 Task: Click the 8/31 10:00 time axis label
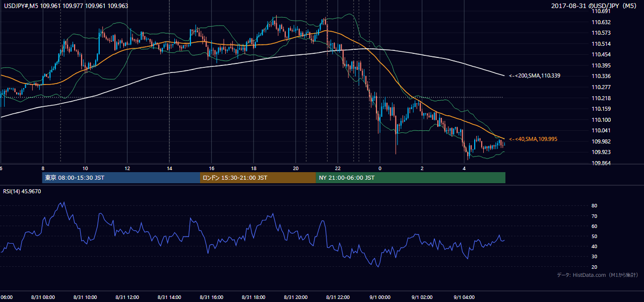pyautogui.click(x=85, y=297)
